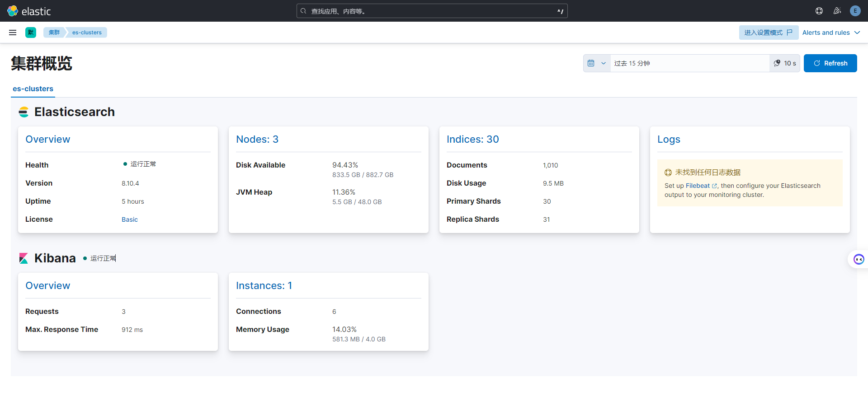Click the Elasticsearch health status 运行正常

(140, 164)
